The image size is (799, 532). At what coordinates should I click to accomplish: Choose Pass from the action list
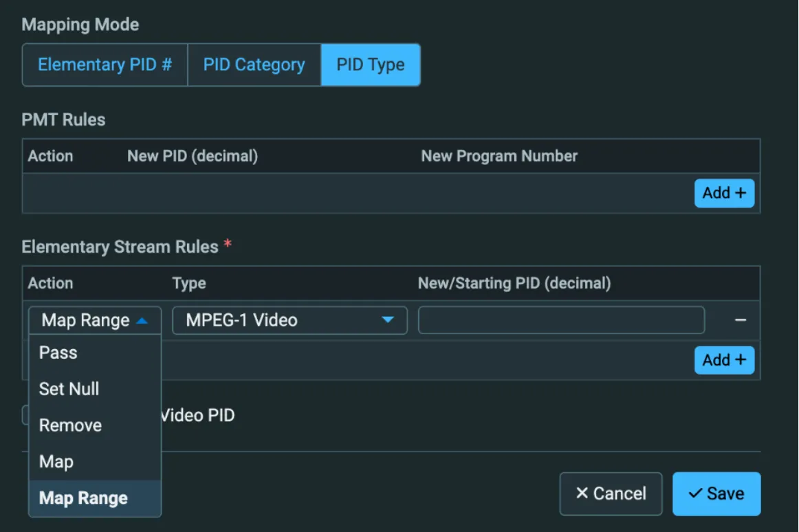(95, 353)
